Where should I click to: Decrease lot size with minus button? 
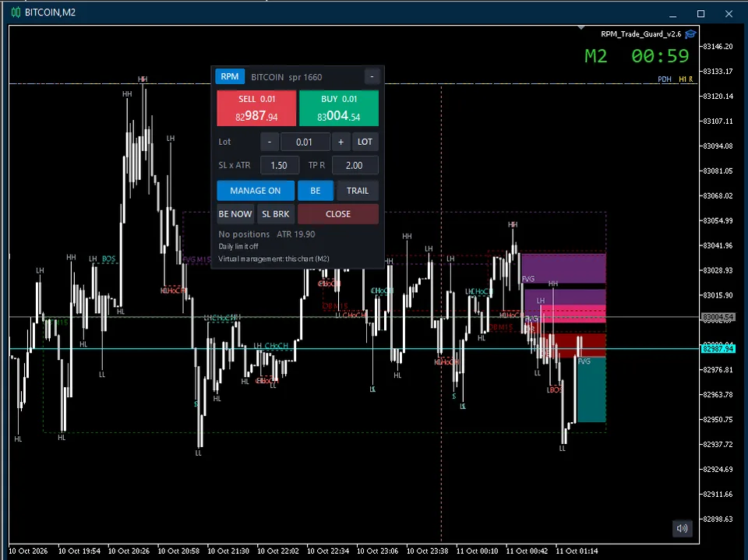point(270,142)
